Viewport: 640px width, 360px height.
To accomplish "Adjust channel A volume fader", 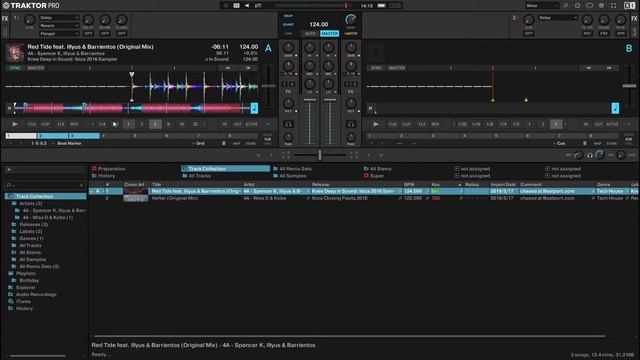I will tap(310, 100).
